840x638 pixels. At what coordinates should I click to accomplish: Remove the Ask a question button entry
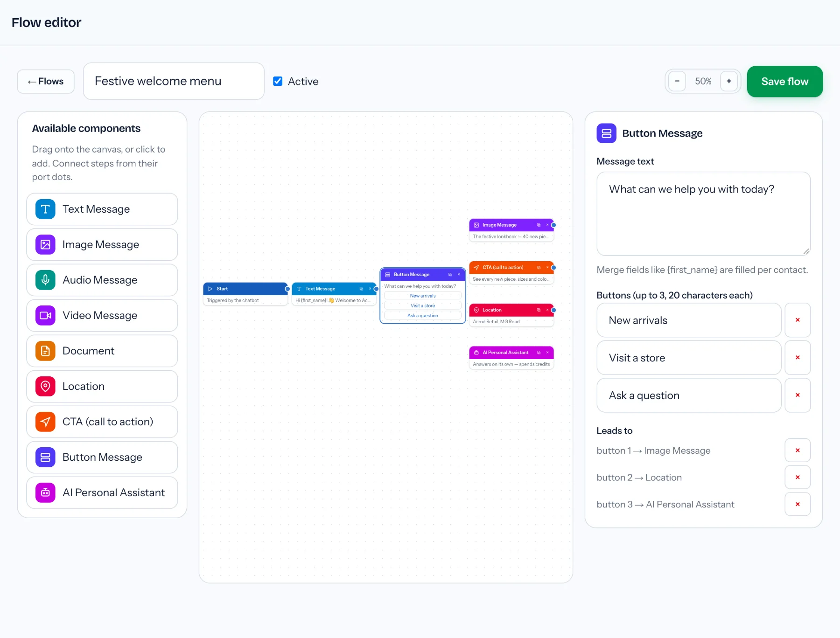(x=798, y=395)
